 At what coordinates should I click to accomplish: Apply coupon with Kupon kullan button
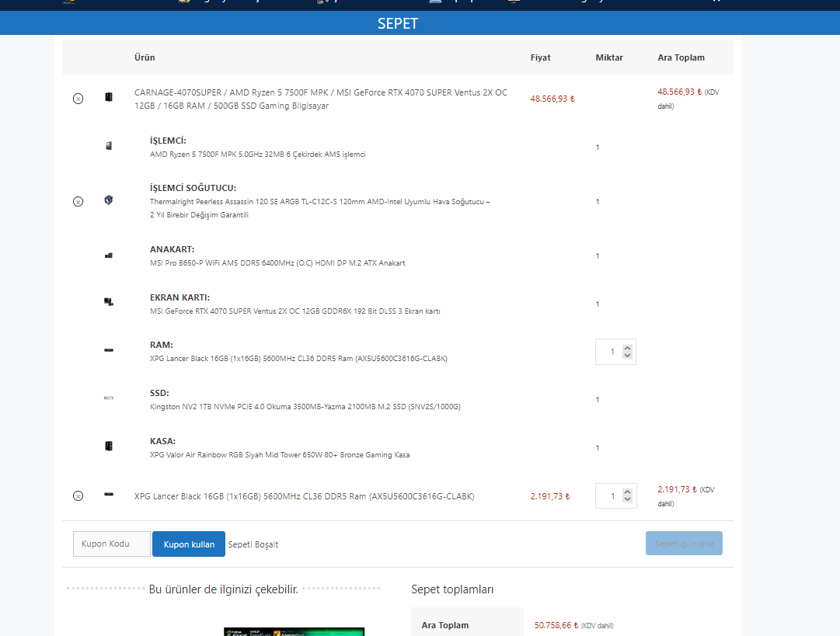pos(189,544)
